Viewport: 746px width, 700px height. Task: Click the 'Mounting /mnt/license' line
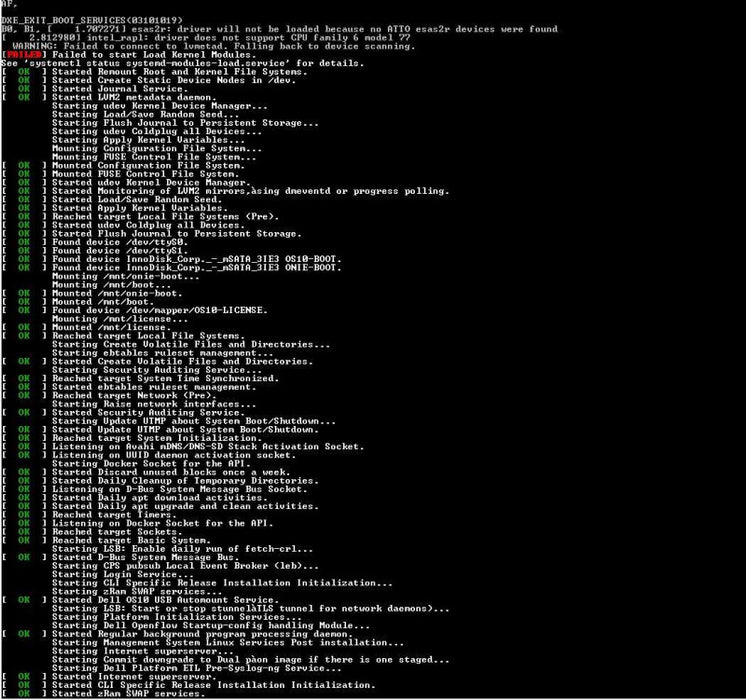[x=119, y=319]
